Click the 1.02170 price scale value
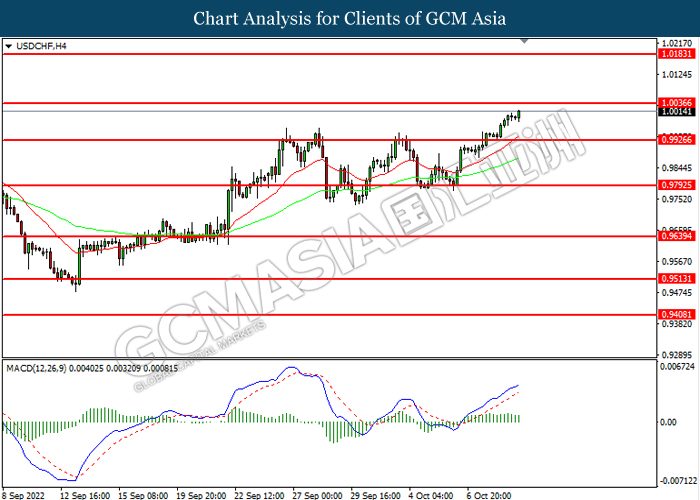The height and width of the screenshot is (500, 700). point(677,43)
